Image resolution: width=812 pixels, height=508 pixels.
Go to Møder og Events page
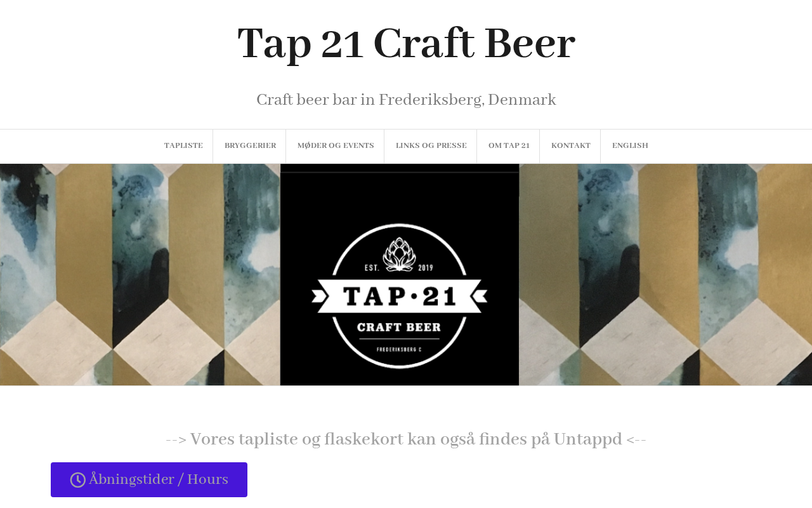click(x=336, y=146)
